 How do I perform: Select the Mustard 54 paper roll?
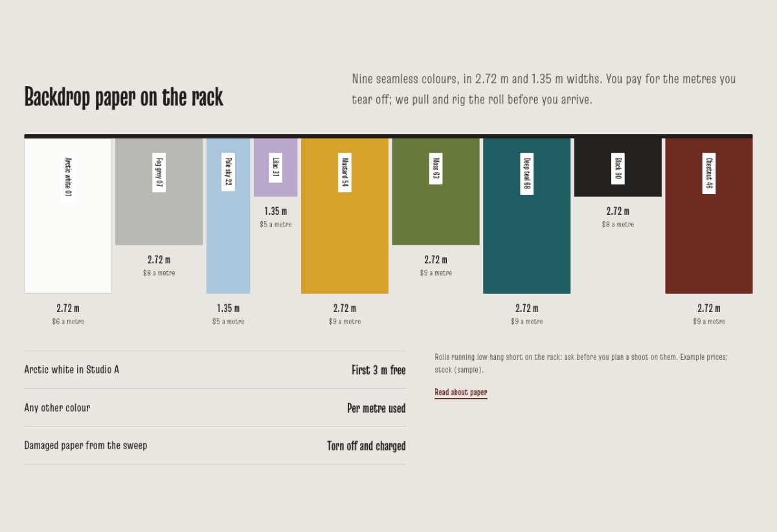pyautogui.click(x=344, y=216)
